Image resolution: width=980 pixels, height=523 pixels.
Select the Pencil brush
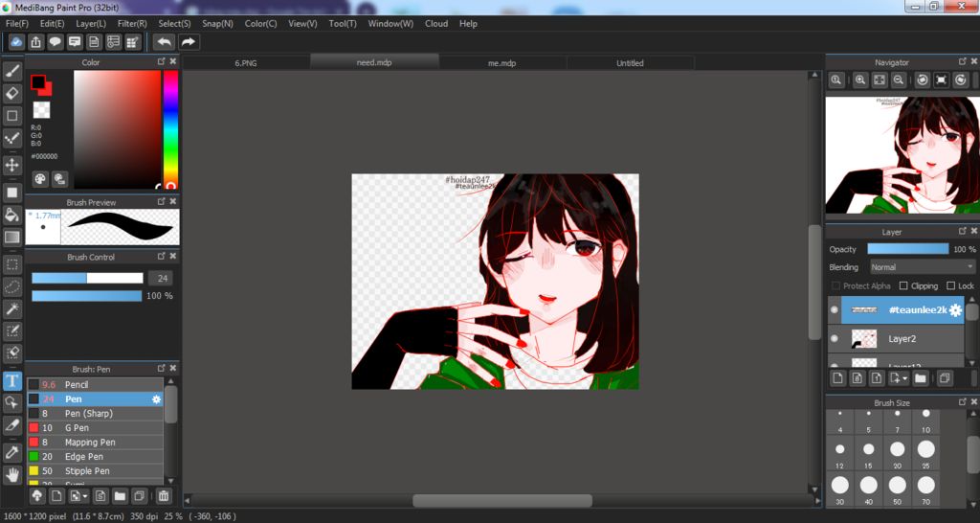(x=95, y=385)
